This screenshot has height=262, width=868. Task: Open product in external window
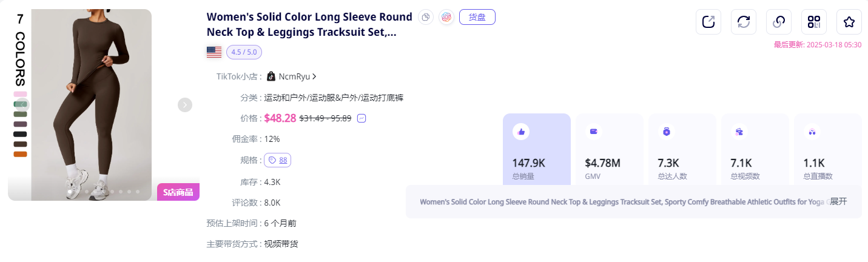tap(708, 22)
